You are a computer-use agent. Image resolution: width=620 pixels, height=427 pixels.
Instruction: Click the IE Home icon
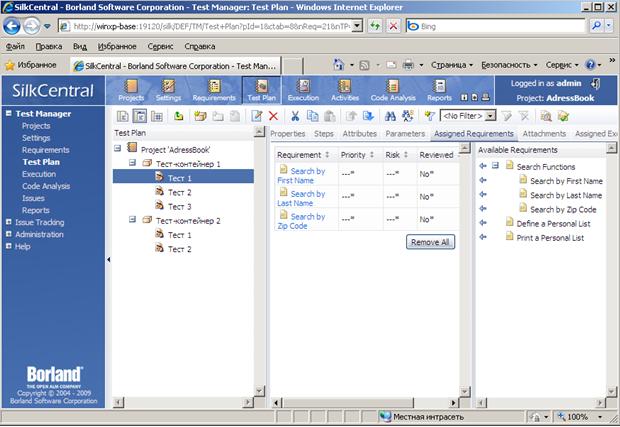click(x=338, y=64)
